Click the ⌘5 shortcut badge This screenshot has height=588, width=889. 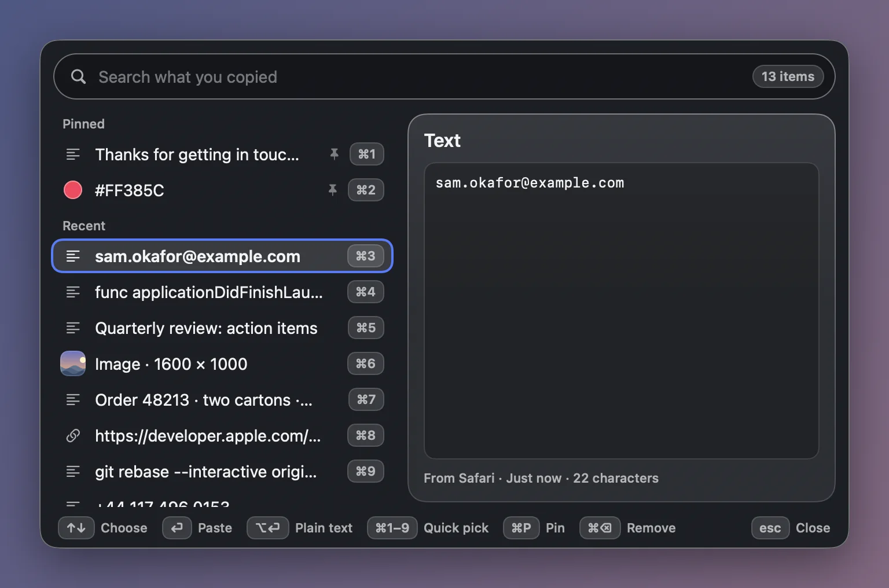(366, 328)
